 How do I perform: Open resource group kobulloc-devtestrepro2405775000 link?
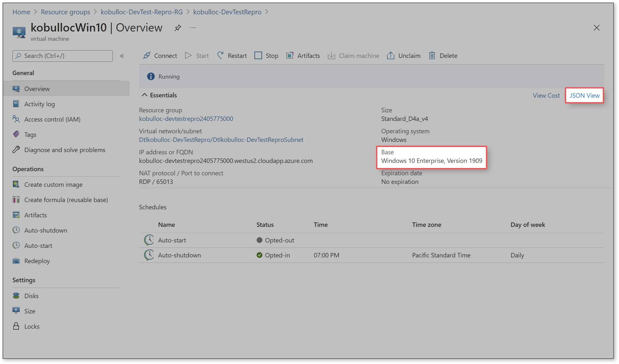click(186, 119)
